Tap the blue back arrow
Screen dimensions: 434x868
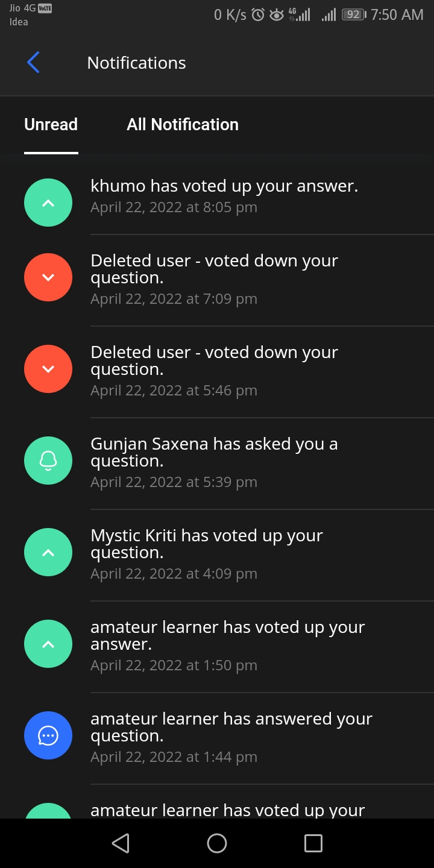tap(33, 63)
